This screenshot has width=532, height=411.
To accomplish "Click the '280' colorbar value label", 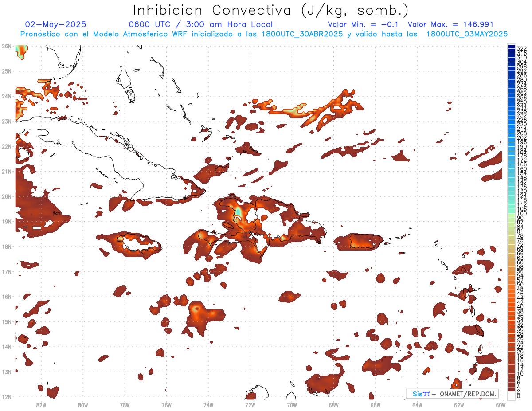I will (522, 79).
